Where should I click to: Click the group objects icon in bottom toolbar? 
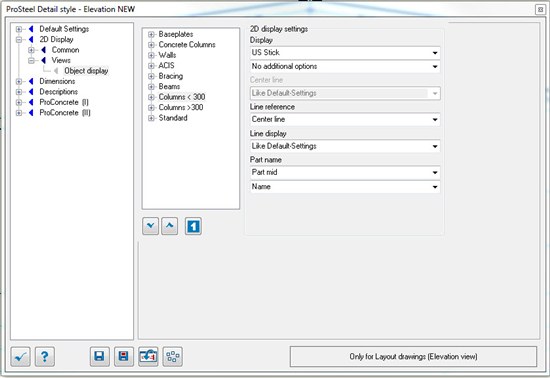click(173, 357)
